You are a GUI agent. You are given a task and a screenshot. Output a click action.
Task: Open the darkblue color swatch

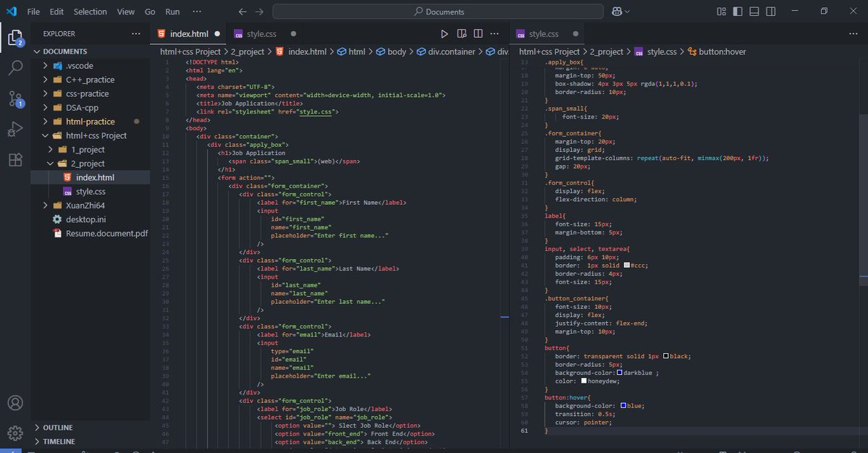tap(620, 372)
